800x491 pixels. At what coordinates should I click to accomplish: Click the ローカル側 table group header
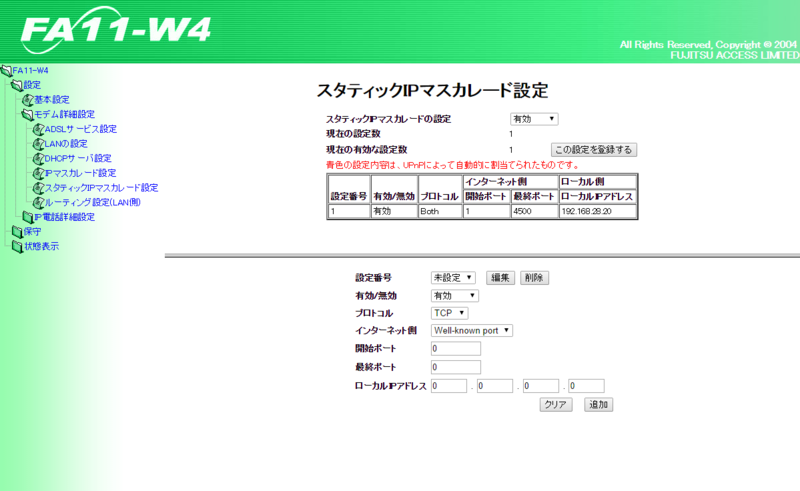598,182
